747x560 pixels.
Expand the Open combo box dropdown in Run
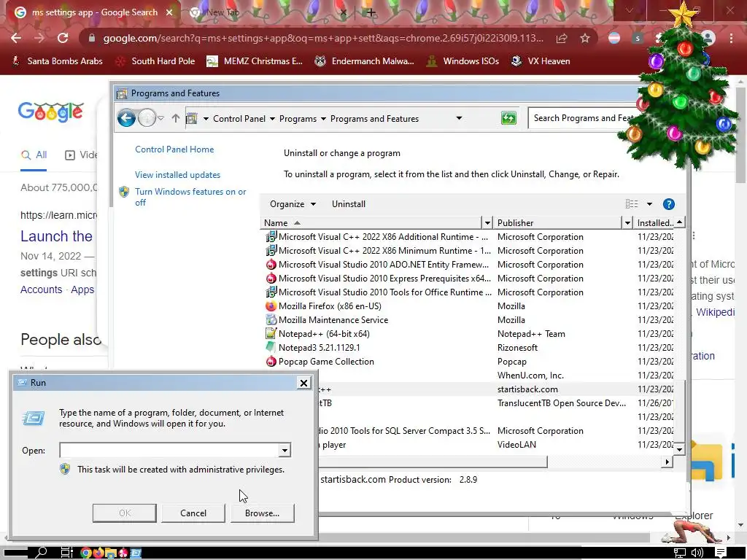tap(285, 450)
